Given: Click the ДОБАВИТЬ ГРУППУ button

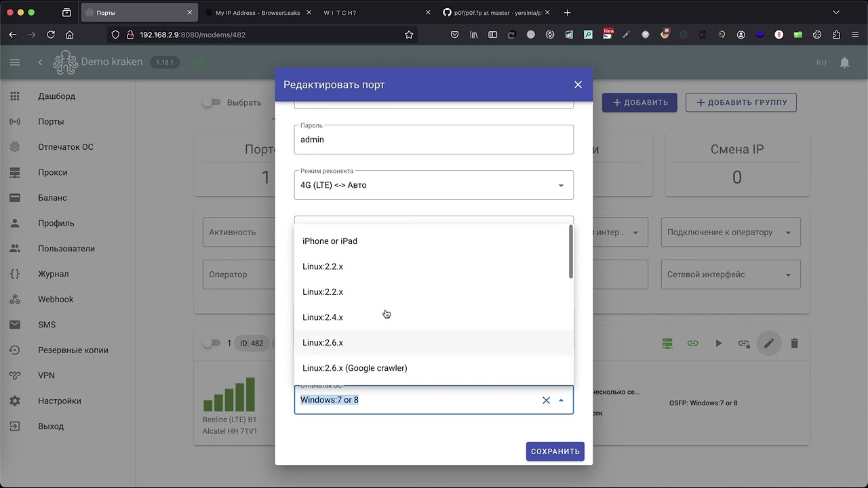Looking at the screenshot, I should pyautogui.click(x=741, y=102).
